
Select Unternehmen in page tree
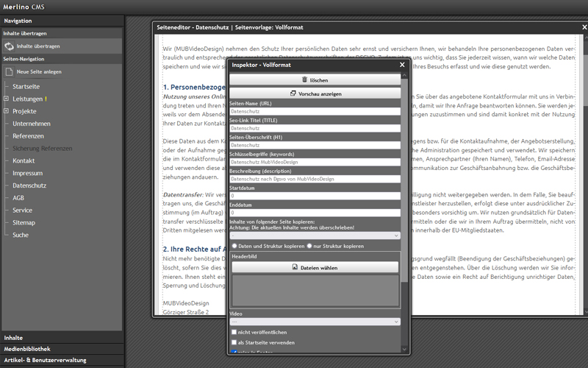[32, 124]
